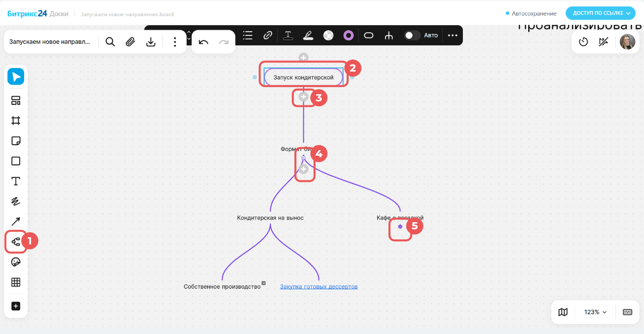Open the table tool
This screenshot has width=644, height=334.
(x=16, y=282)
